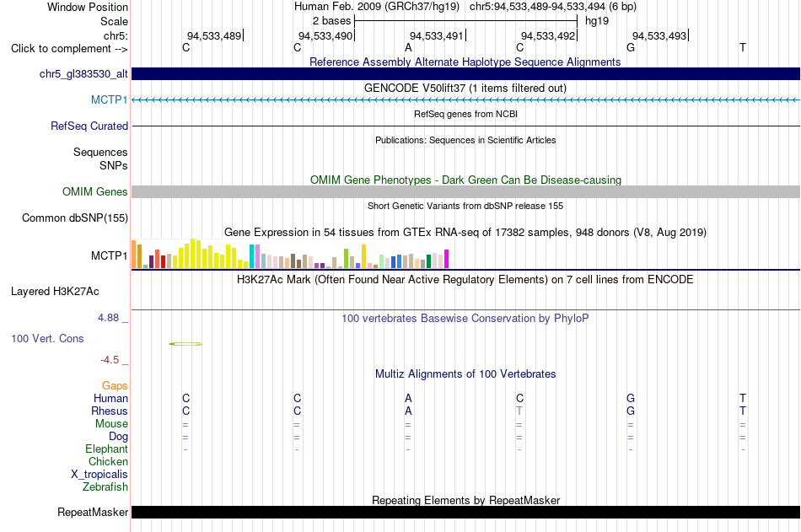Open 100 Vert. Cons track label

(47, 338)
